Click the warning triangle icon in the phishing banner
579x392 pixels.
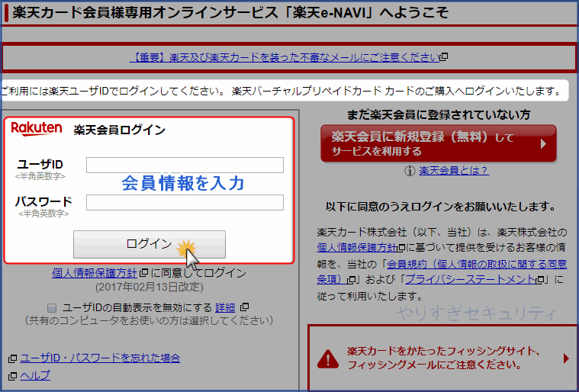(x=328, y=358)
